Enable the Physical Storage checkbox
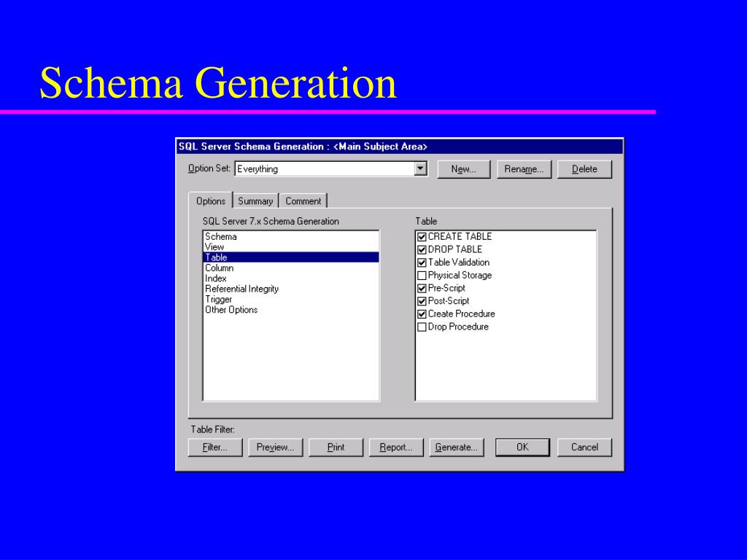The width and height of the screenshot is (747, 560). pos(422,275)
